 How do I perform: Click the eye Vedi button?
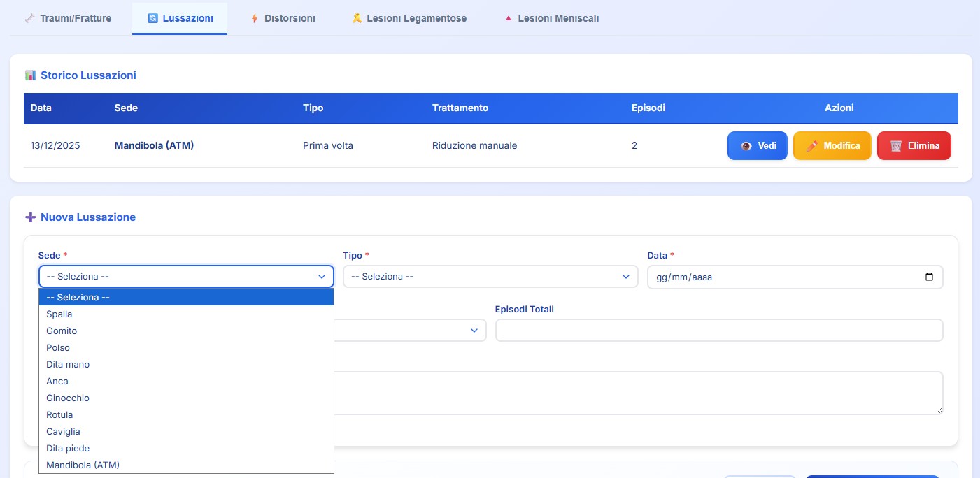[x=758, y=146]
